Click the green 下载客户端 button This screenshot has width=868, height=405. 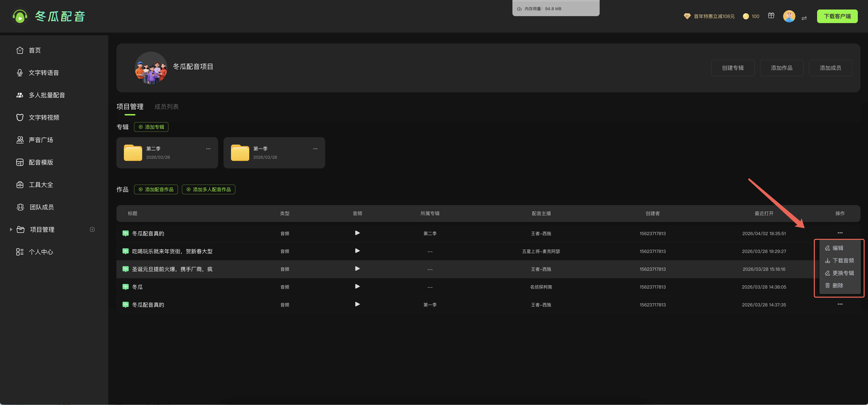[837, 16]
